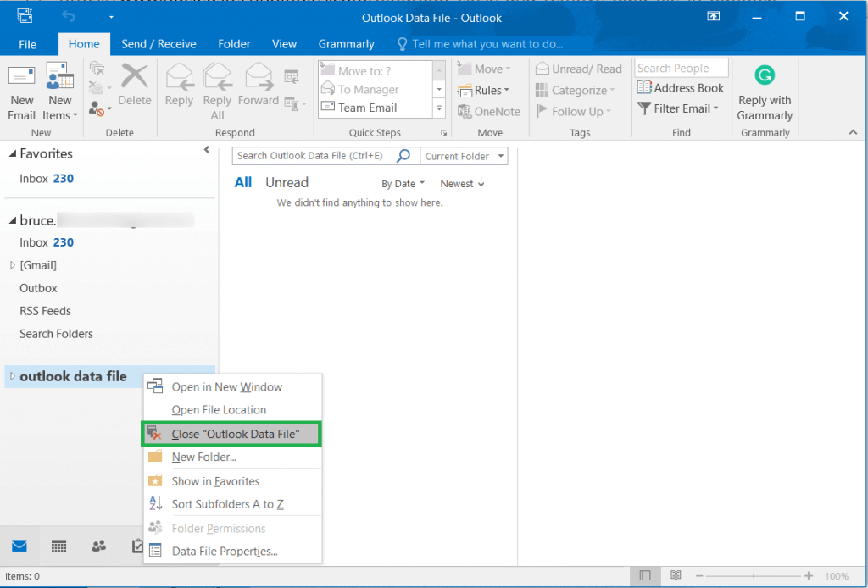This screenshot has height=588, width=868.
Task: Choose New Folder... from context menu
Action: click(233, 457)
